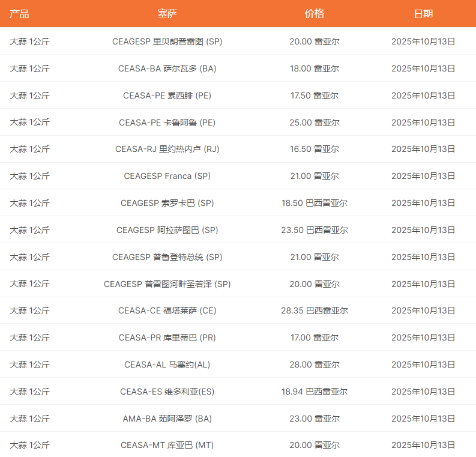Select CEAGESP 普鲁登特总统 (SP) row

167,257
